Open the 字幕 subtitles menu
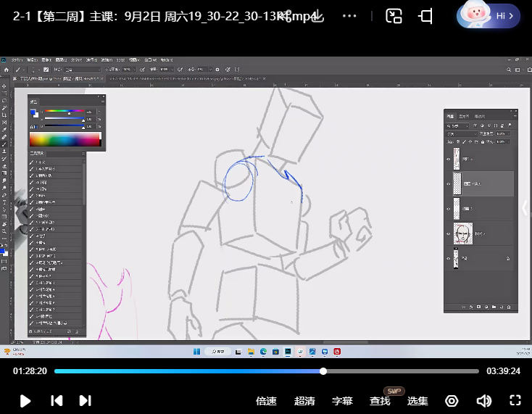Viewport: 532px width, 414px height. (x=342, y=400)
